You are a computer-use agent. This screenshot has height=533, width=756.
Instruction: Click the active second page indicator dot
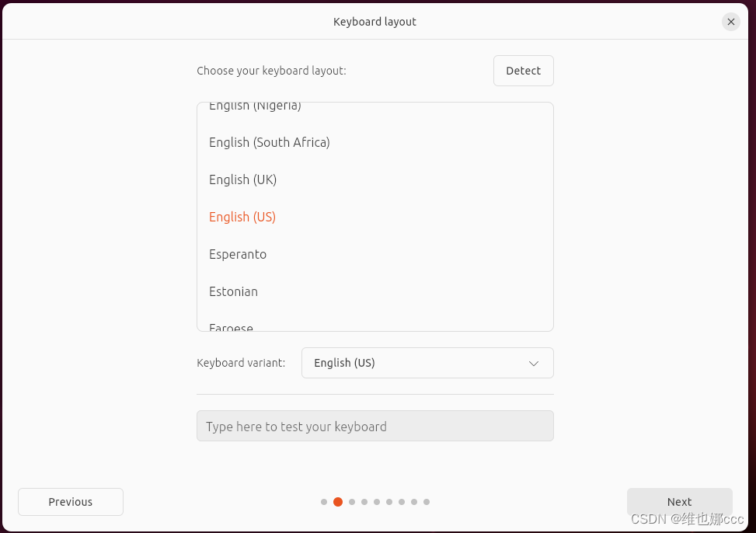[338, 501]
